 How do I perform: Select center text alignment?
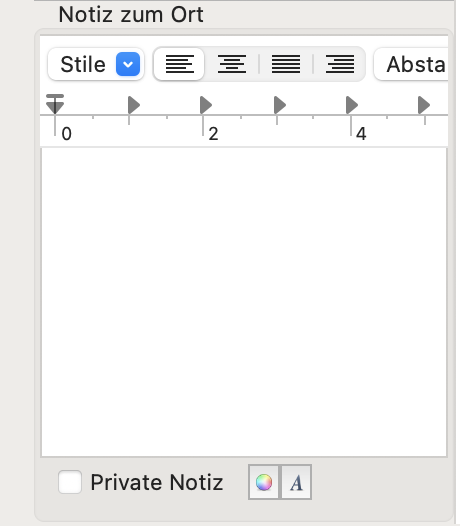coord(232,64)
